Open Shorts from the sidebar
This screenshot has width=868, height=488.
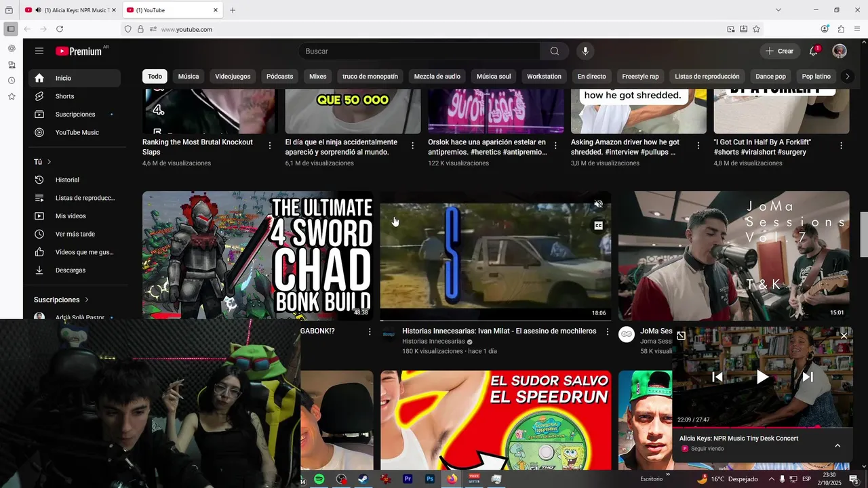(75, 96)
